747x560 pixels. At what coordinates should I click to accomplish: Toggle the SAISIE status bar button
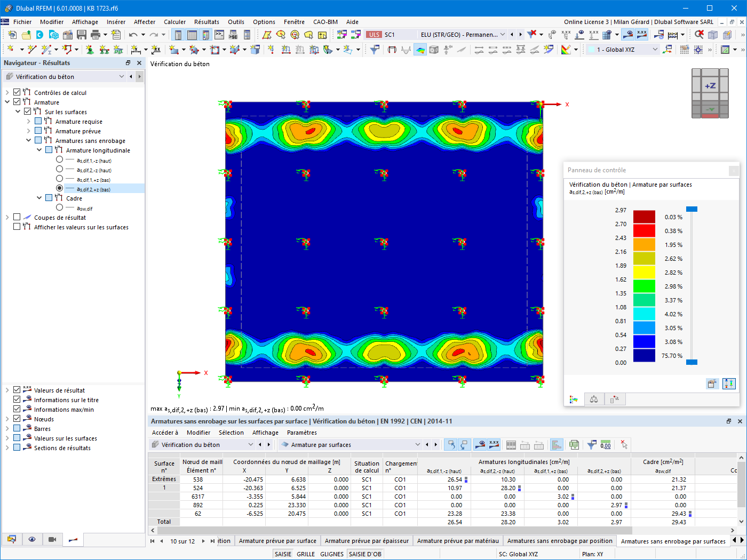tap(283, 554)
